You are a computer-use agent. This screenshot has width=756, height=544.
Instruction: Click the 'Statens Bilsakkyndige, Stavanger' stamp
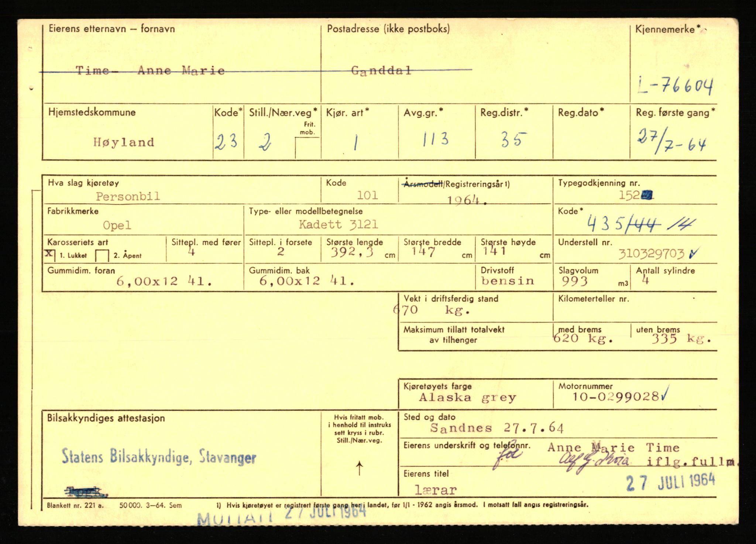tap(159, 457)
